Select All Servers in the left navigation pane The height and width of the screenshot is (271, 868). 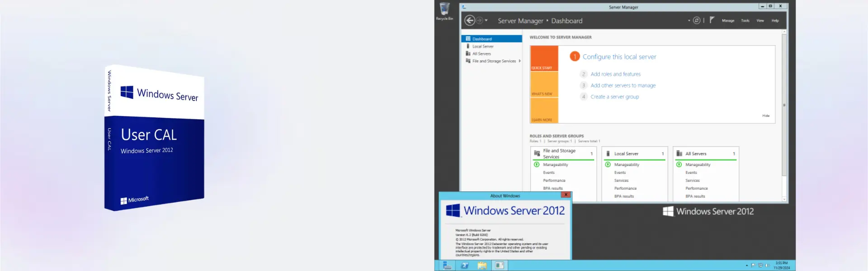pos(492,53)
